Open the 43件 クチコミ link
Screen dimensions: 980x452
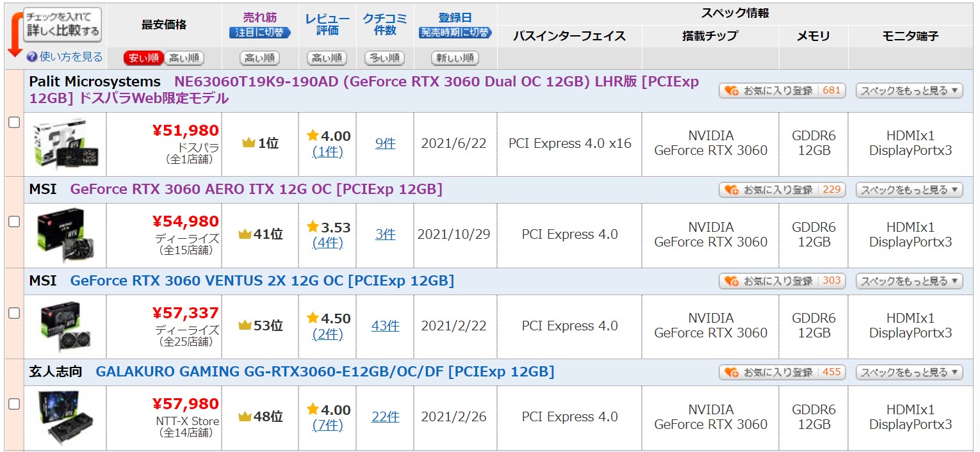[385, 326]
